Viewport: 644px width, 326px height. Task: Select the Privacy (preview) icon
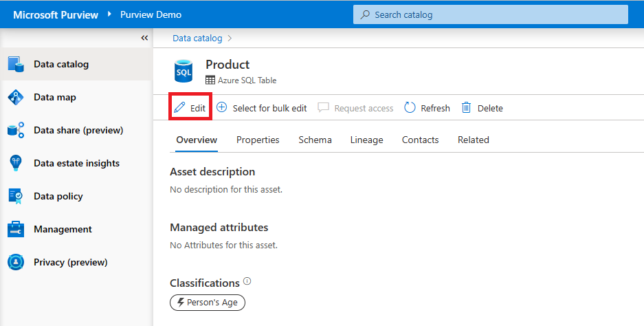point(16,262)
